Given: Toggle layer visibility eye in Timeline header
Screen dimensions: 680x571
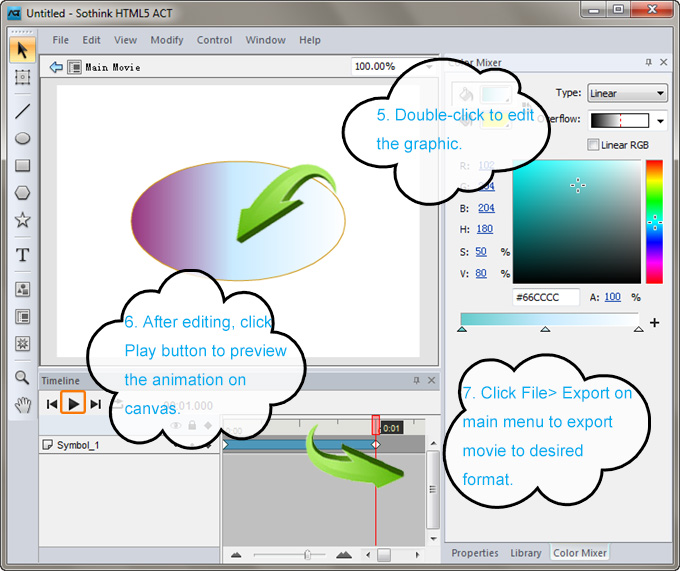Looking at the screenshot, I should [x=176, y=426].
